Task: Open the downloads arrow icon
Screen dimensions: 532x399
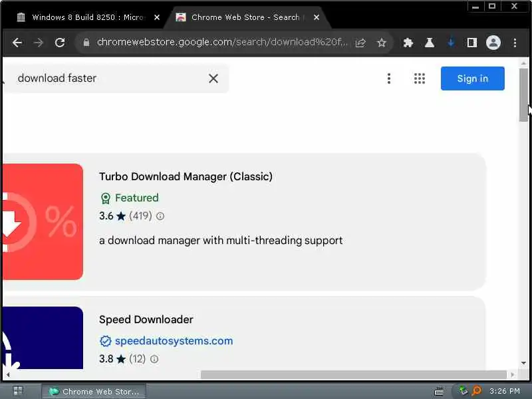Action: [x=451, y=43]
